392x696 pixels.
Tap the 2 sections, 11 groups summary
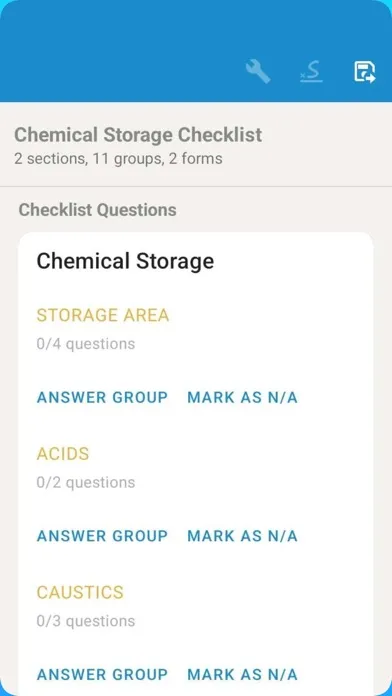(x=118, y=158)
